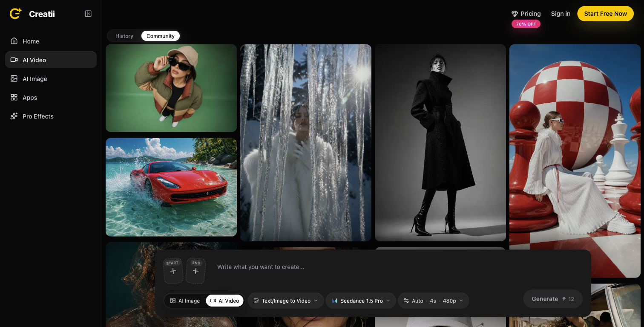The image size is (644, 327).
Task: Click the END label on the frame slot
Action: pyautogui.click(x=196, y=263)
